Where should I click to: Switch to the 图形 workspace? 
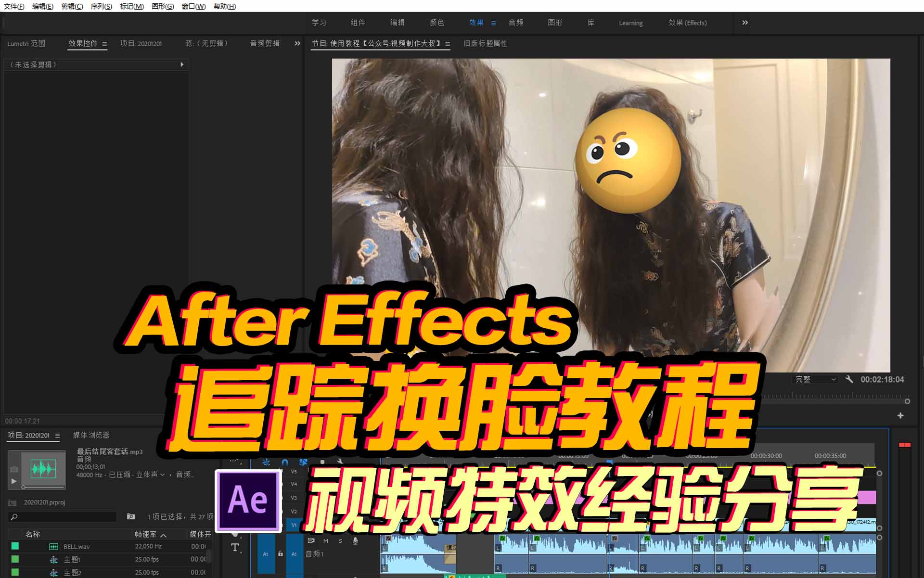coord(555,23)
